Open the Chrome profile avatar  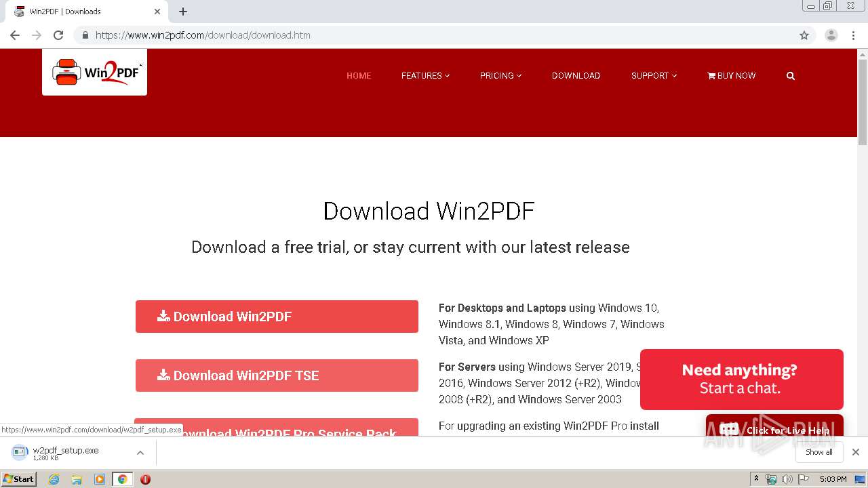pos(831,35)
